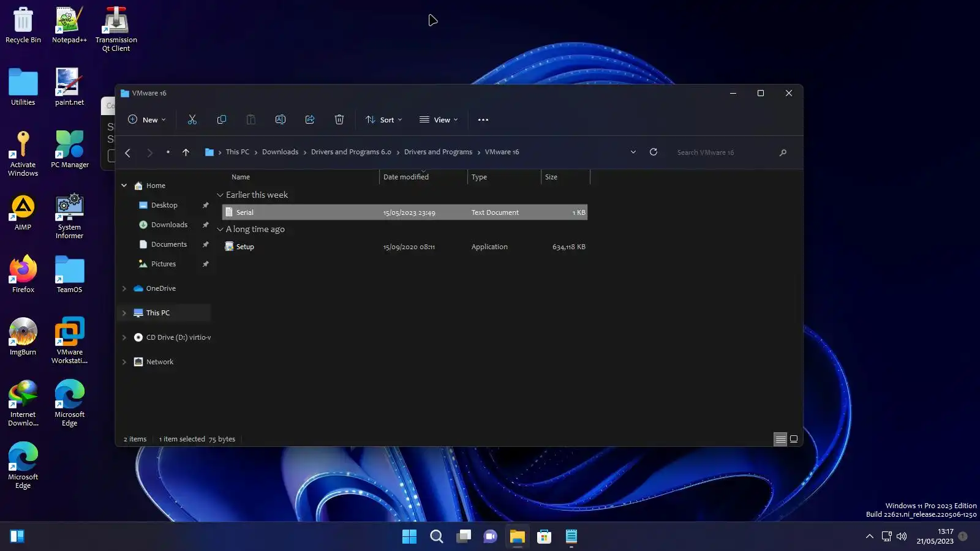Select the Notepad++ desktop shortcut

(x=69, y=26)
